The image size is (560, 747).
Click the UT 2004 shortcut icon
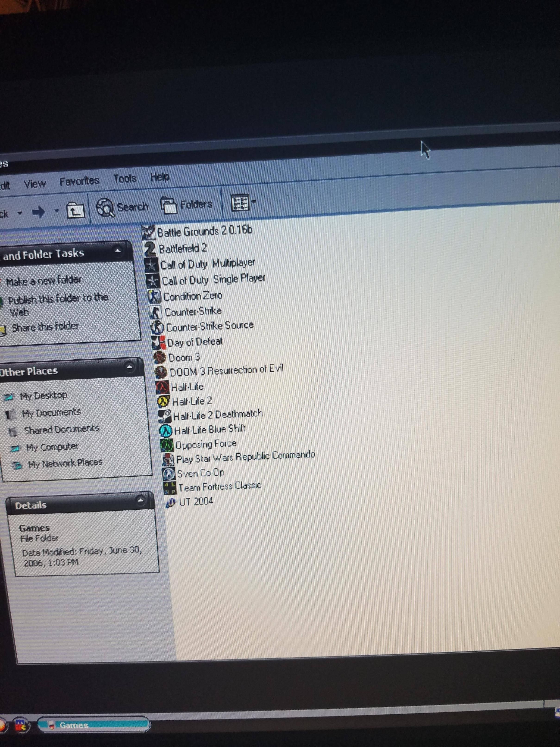[x=171, y=502]
